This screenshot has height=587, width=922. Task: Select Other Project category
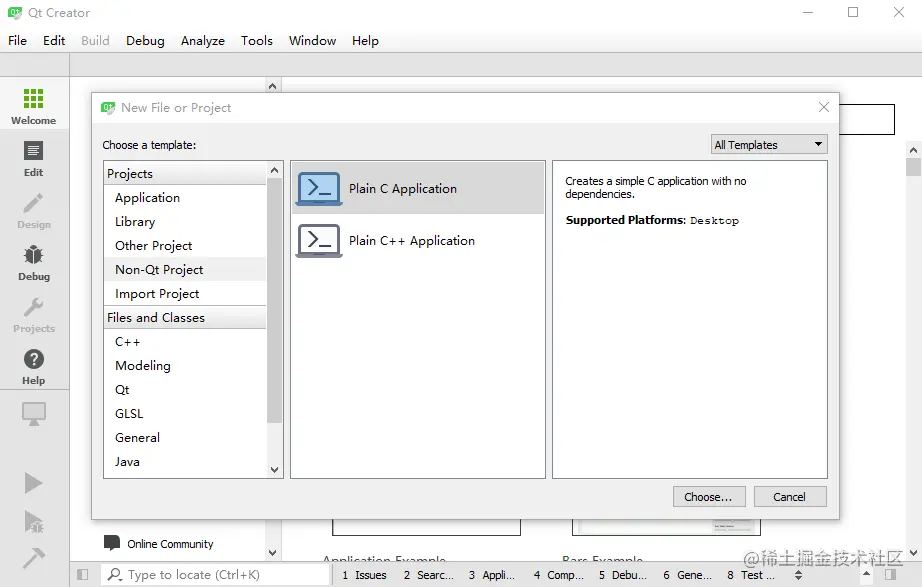click(185, 245)
